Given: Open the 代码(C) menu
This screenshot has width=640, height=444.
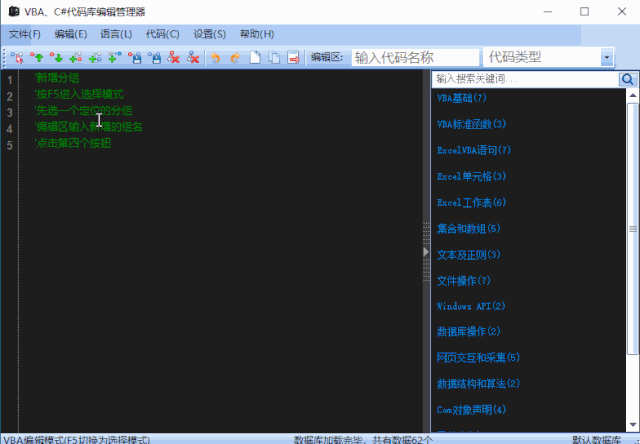Looking at the screenshot, I should click(162, 34).
